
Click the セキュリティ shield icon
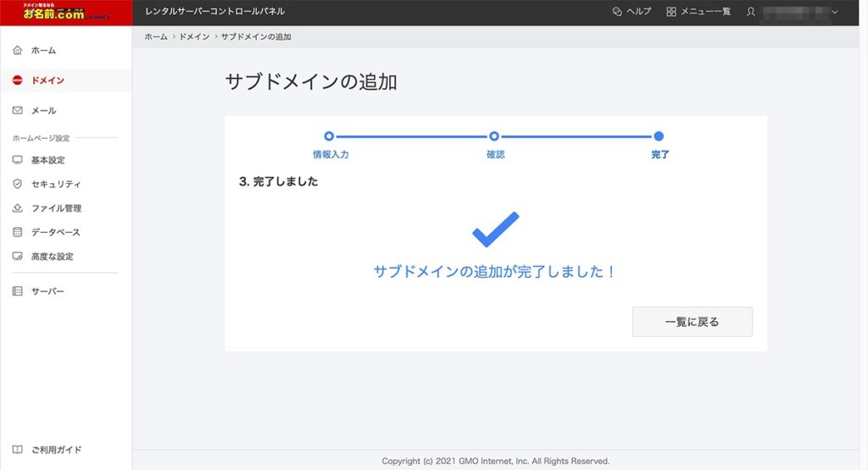(17, 184)
